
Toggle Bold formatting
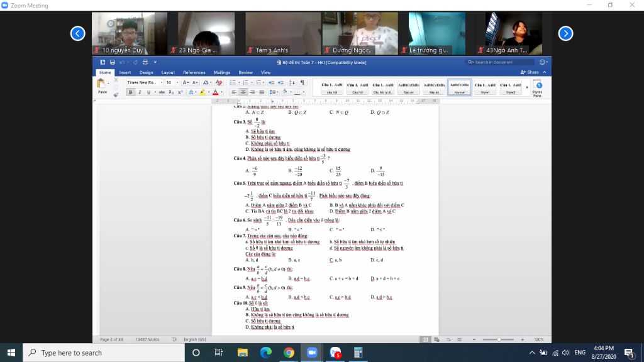click(x=131, y=92)
